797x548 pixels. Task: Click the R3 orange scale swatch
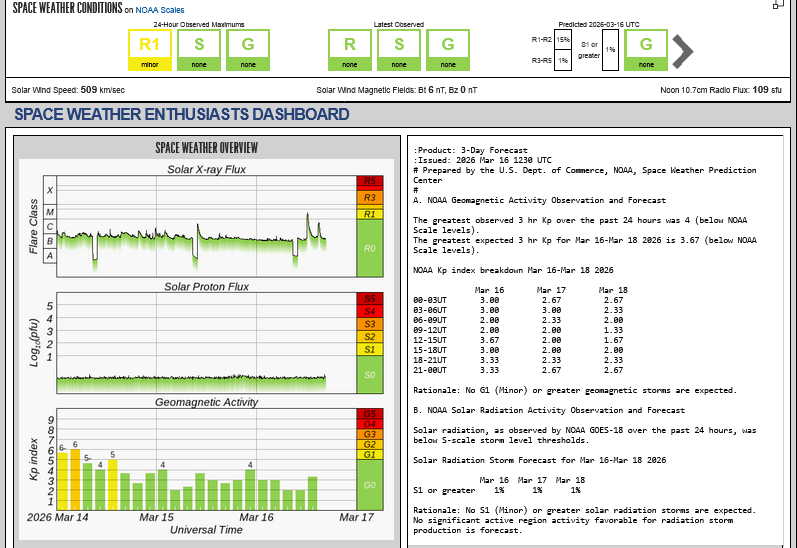coord(370,198)
